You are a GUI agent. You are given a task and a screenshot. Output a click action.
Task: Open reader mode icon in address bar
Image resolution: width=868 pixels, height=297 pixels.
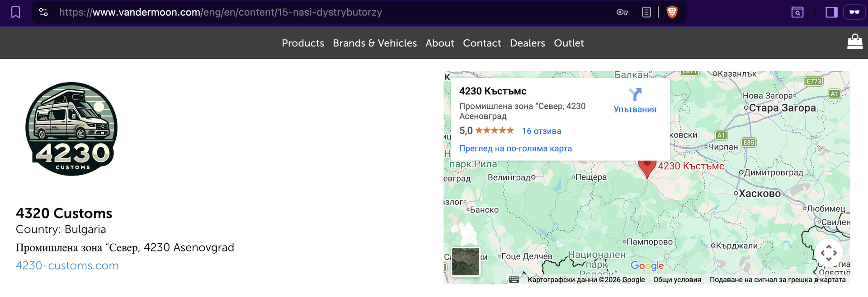pyautogui.click(x=646, y=12)
